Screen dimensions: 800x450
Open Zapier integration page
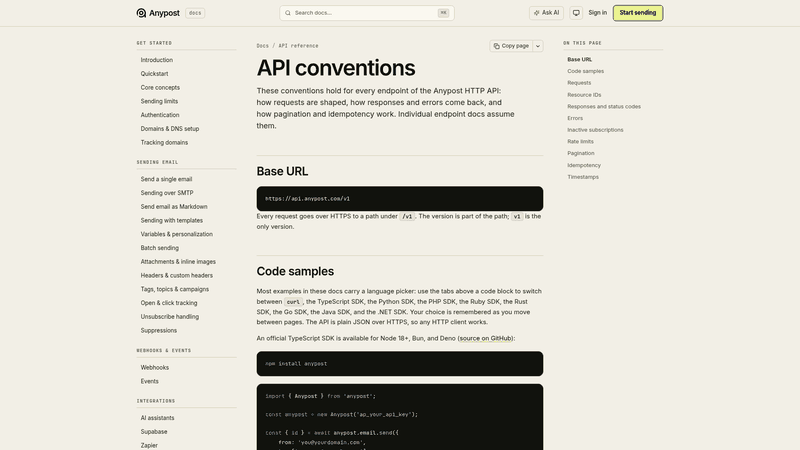tap(149, 445)
